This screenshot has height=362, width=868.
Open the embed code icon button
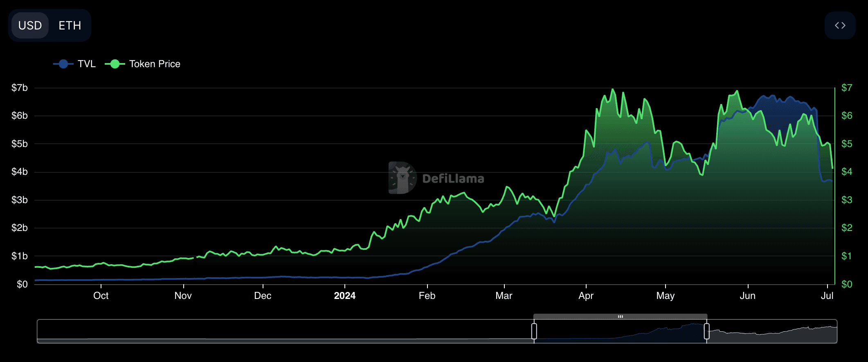(x=840, y=25)
